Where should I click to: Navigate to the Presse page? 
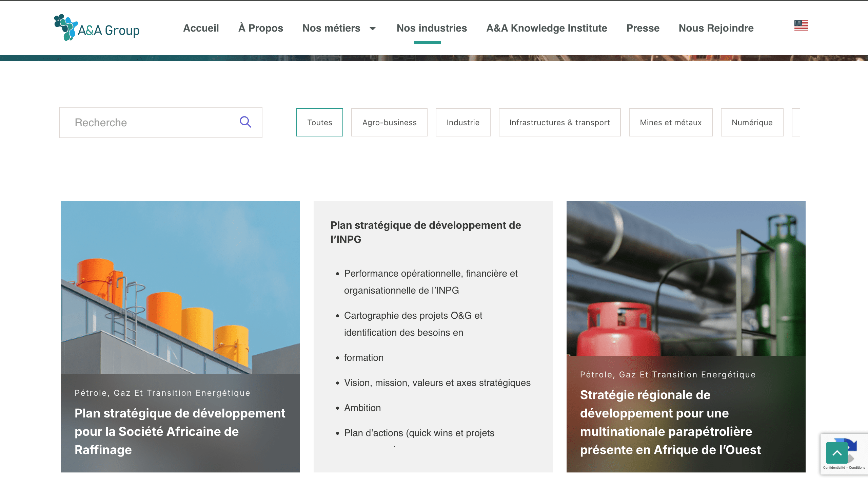[x=643, y=28]
